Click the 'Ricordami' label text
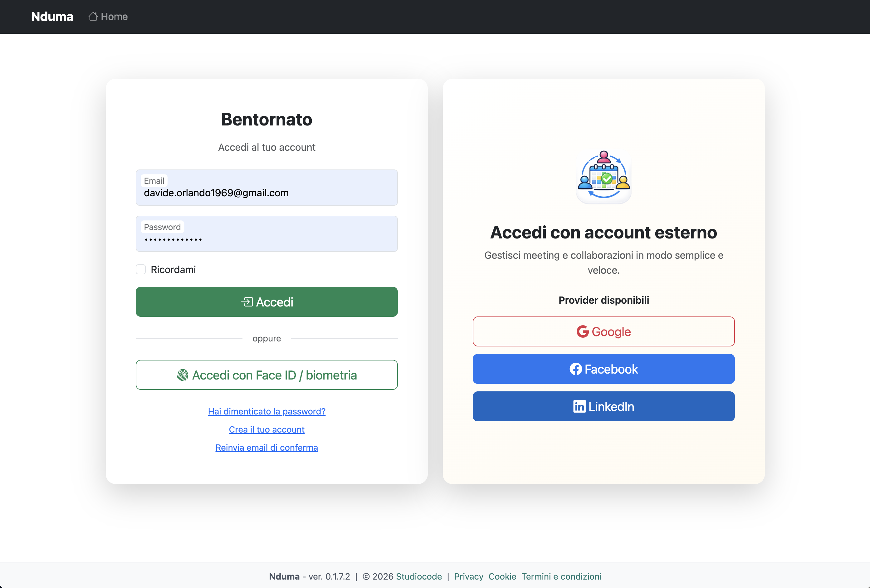 173,270
